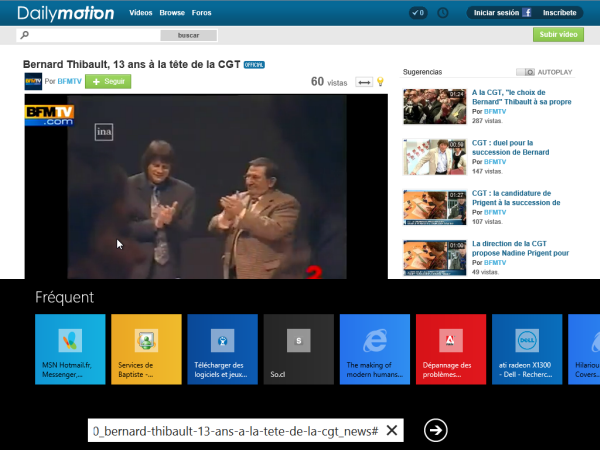Click the Sugerencias heading
This screenshot has width=600, height=450.
pos(422,72)
